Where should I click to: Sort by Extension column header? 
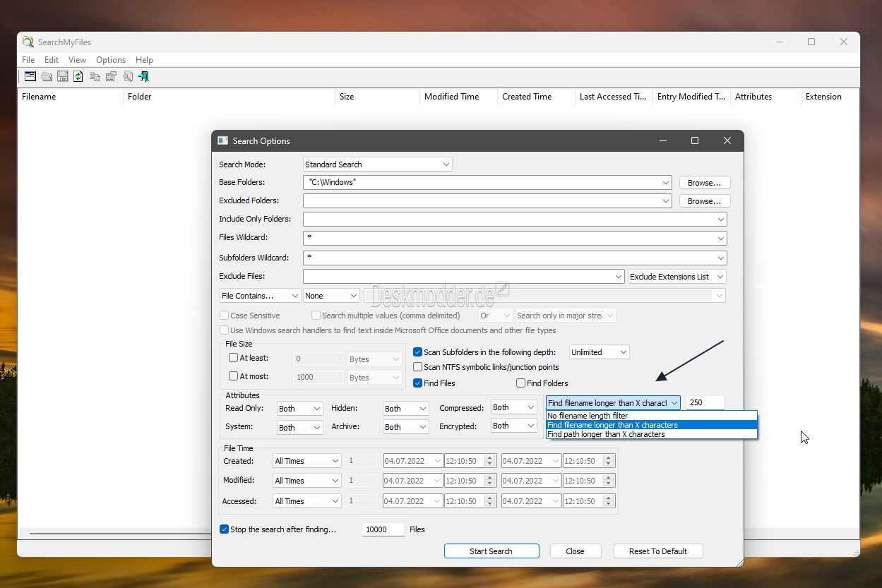(x=830, y=97)
